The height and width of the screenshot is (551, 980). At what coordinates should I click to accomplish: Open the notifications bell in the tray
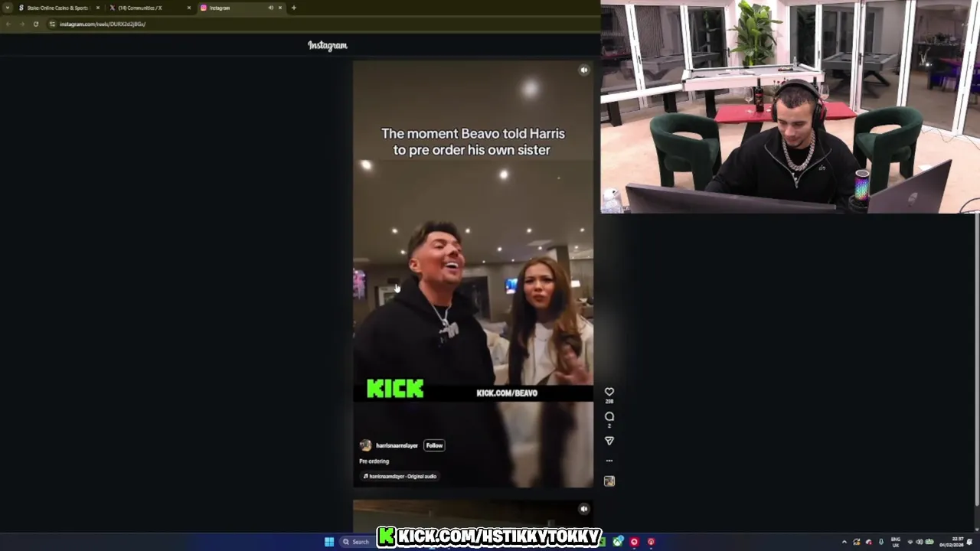[x=970, y=542]
